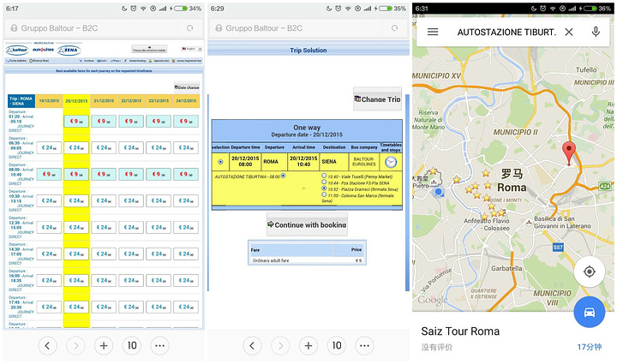The width and height of the screenshot is (617, 364).
Task: Open new tab plus icon on left fares screen
Action: click(104, 345)
